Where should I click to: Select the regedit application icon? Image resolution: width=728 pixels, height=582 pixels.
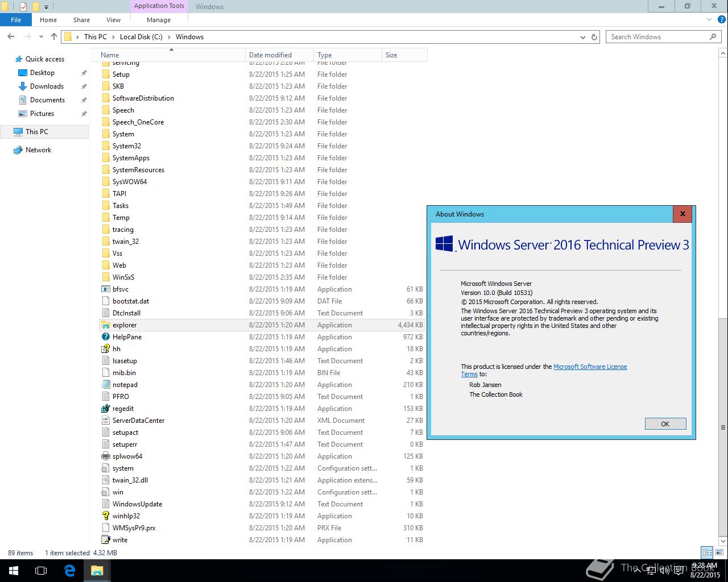(105, 409)
